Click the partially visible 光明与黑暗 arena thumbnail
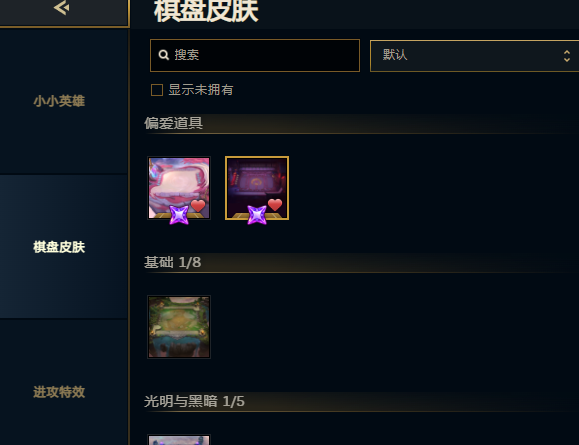The width and height of the screenshot is (579, 445). [179, 440]
